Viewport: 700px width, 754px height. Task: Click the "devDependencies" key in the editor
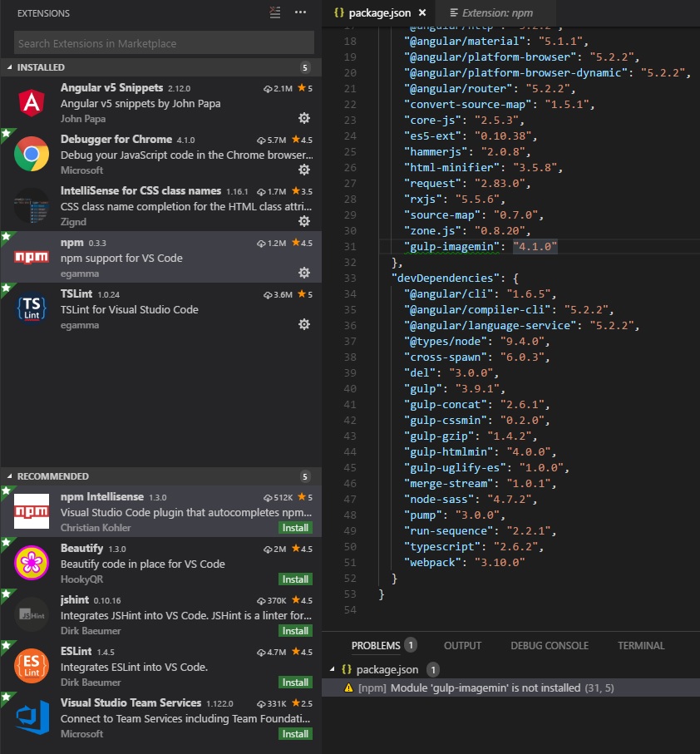point(446,278)
